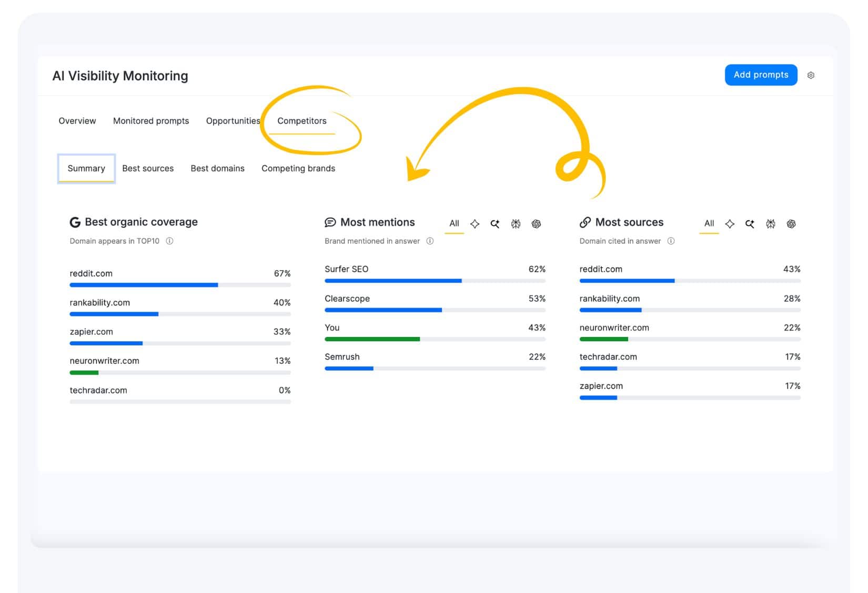Click 'Clearscope' in Most mentions
Viewport: 868px width, 593px height.
347,299
